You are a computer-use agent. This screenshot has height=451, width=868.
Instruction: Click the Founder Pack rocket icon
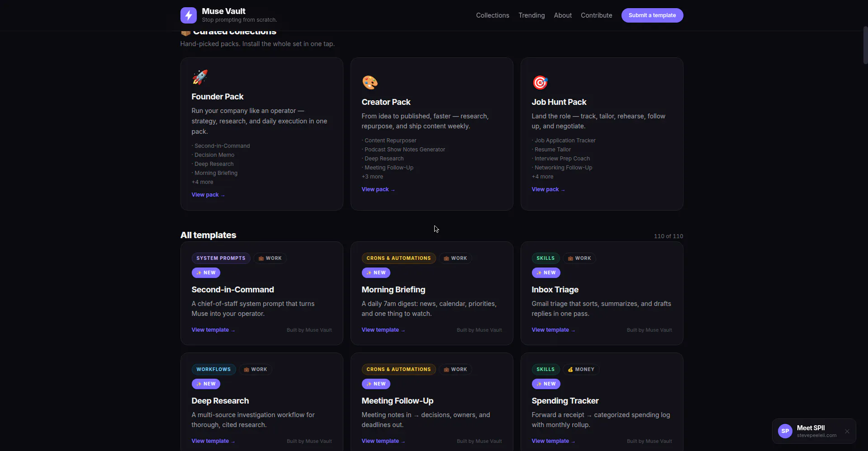coord(199,77)
